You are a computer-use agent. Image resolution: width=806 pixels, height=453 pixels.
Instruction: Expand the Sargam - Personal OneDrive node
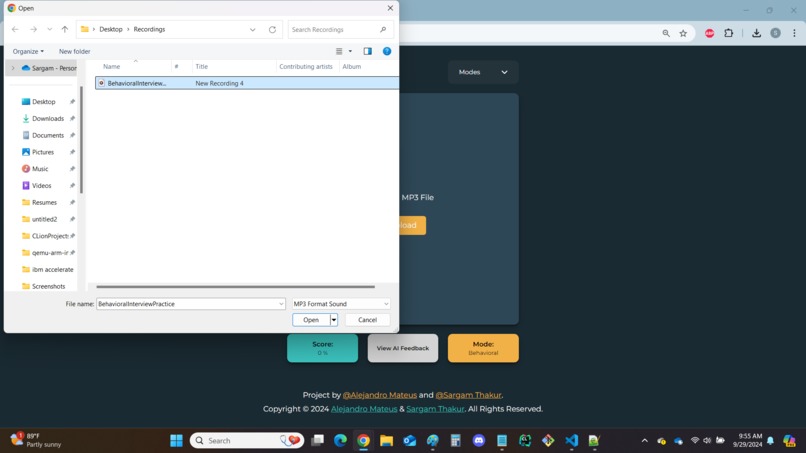pos(13,68)
